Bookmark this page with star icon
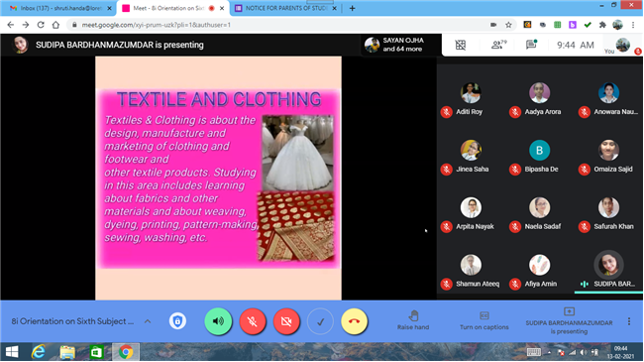The image size is (644, 362). click(x=508, y=25)
